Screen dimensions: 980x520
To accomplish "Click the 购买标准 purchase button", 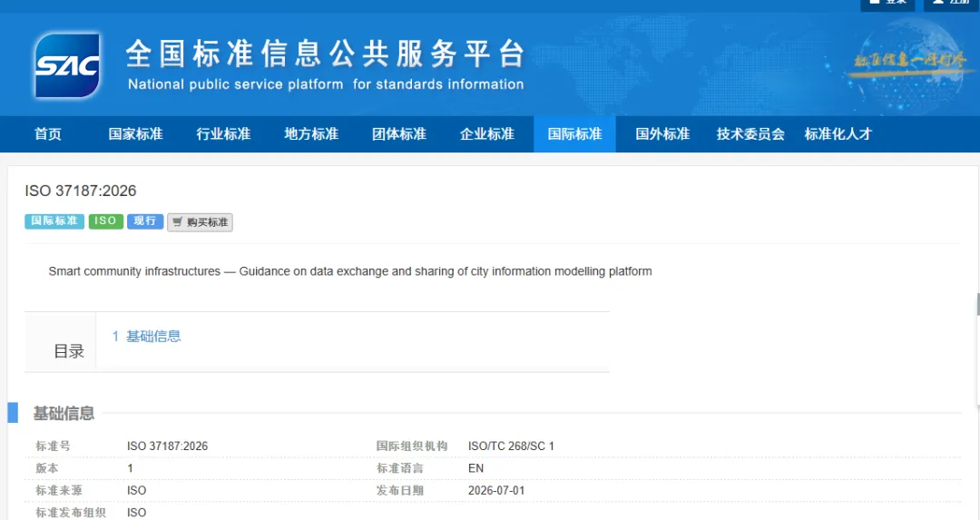I will coord(200,221).
